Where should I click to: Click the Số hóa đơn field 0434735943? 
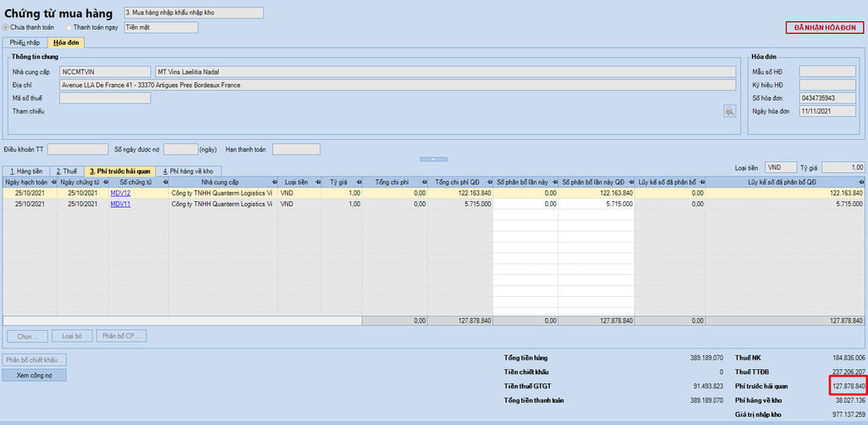pos(827,98)
